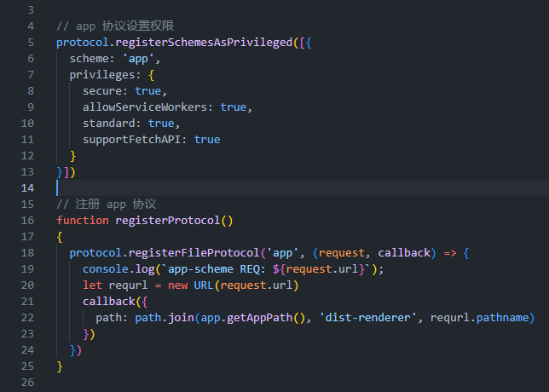Click the 'requrl' variable on line 20
Screen dimensions: 549x392
(129, 285)
